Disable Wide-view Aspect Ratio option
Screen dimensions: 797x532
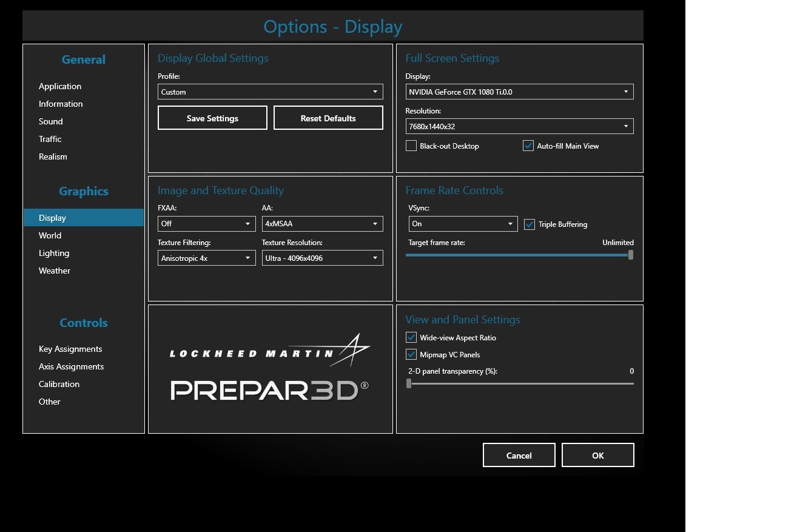(411, 338)
